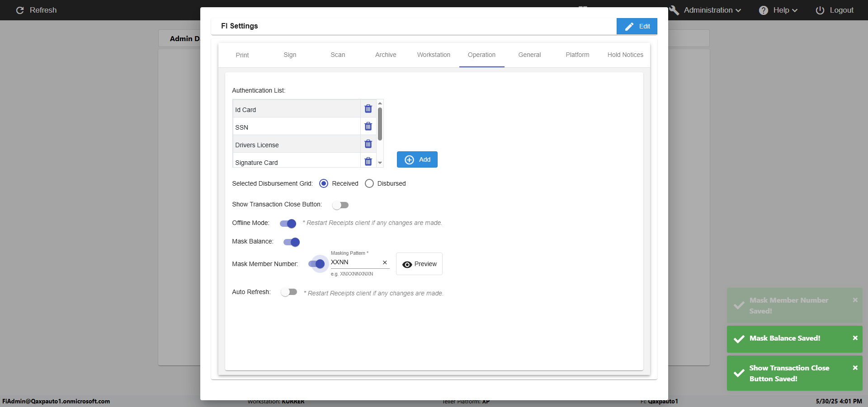Image resolution: width=868 pixels, height=407 pixels.
Task: Switch to the General tab
Action: tap(529, 55)
